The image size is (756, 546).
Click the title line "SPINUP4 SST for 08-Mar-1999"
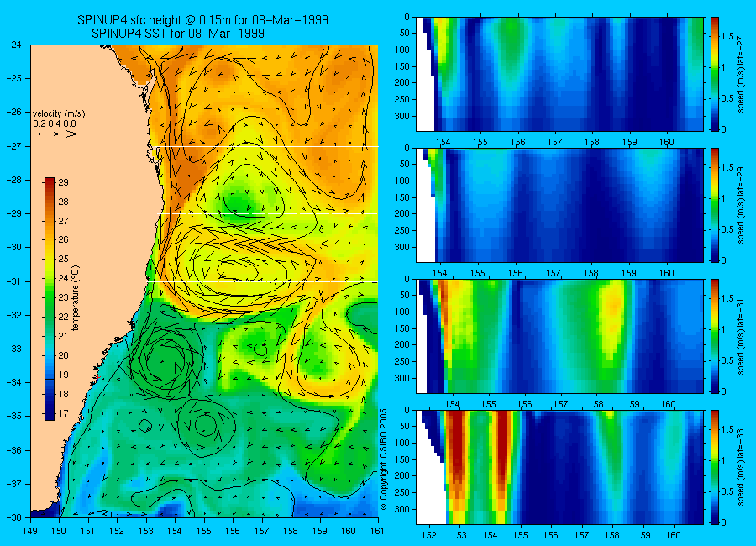point(178,34)
